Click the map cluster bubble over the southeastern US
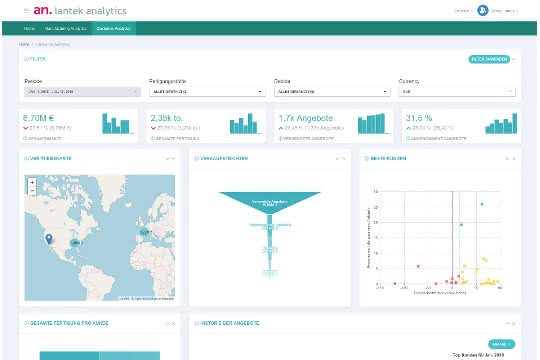540x360 pixels. tap(75, 243)
